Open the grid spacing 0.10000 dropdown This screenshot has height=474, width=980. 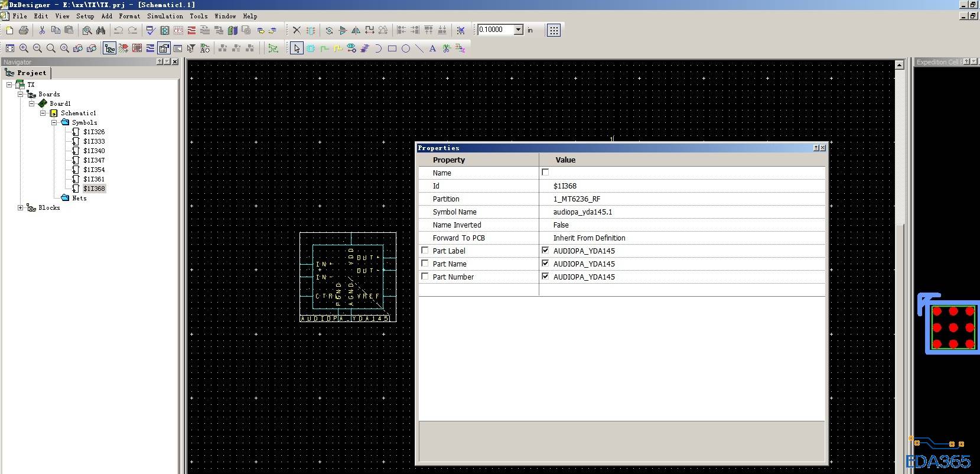pos(518,30)
